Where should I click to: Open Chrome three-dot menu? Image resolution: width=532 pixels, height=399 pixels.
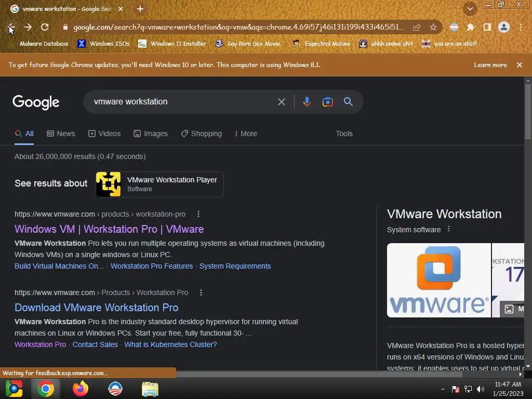(521, 27)
